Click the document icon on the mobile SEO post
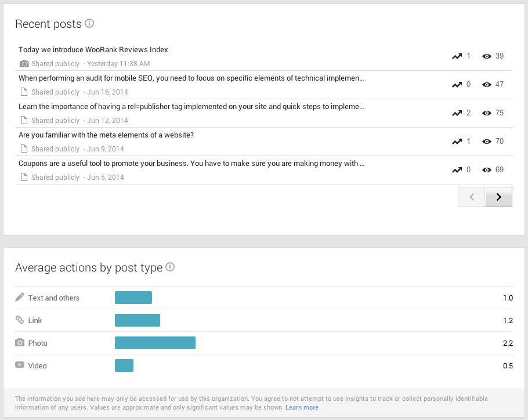528x420 pixels. [23, 92]
